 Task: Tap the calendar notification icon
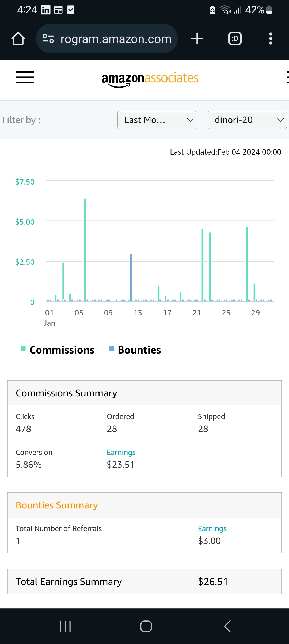pyautogui.click(x=58, y=10)
